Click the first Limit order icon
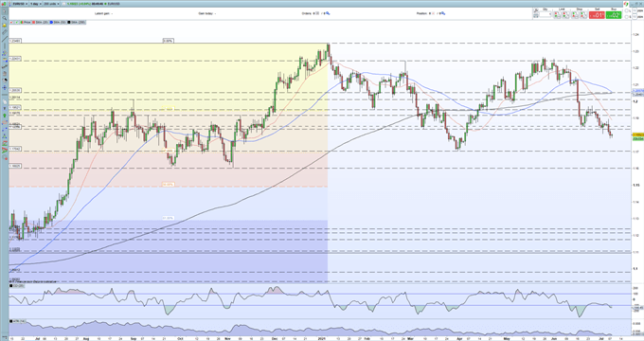 557,15
